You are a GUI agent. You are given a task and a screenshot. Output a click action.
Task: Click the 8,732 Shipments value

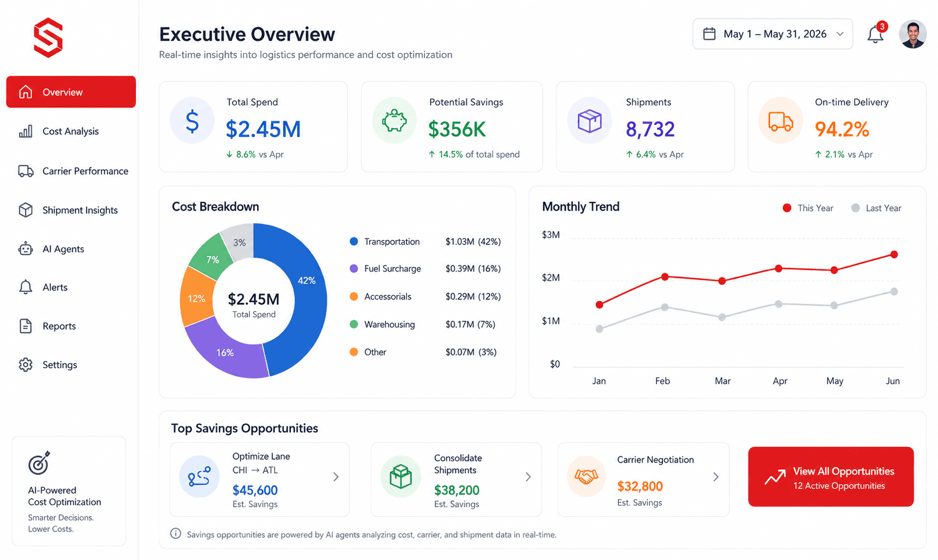650,129
